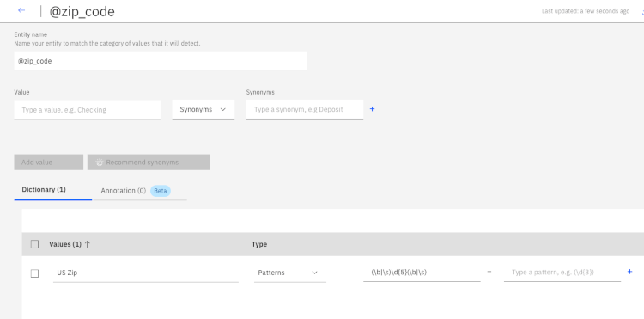Sort values using the Values arrow icon

pyautogui.click(x=87, y=244)
